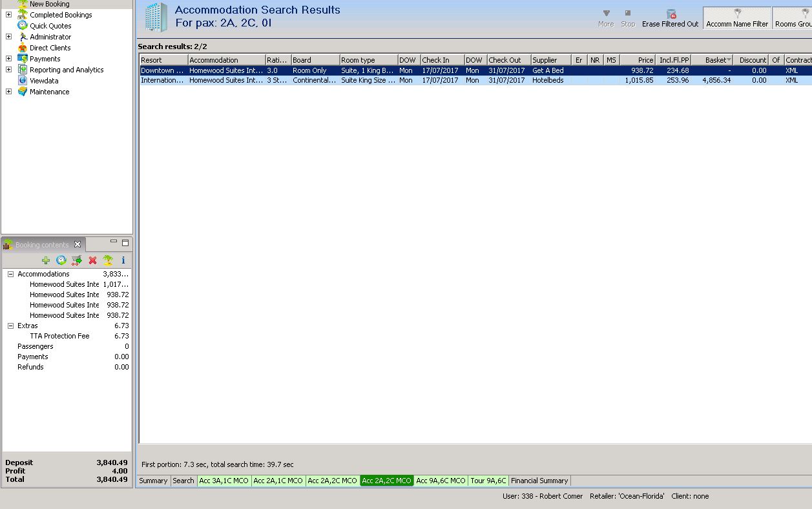Select the Direct Clients label
This screenshot has height=509, width=812.
[x=50, y=48]
